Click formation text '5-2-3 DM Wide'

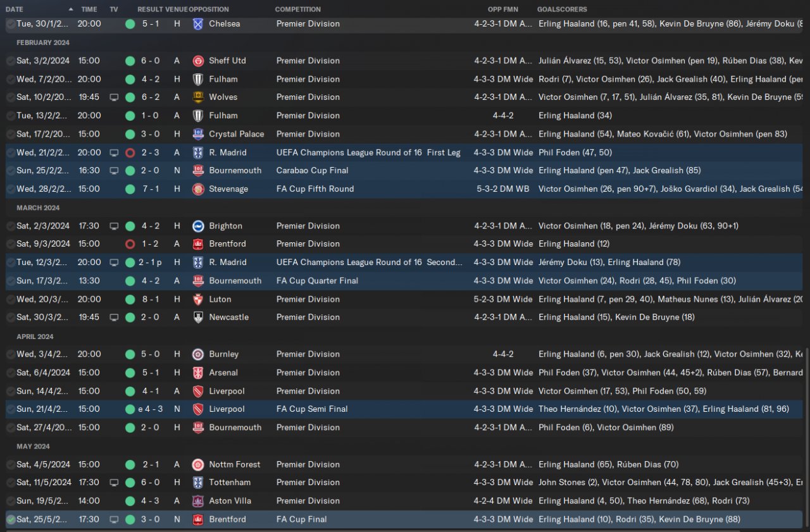[x=503, y=299]
